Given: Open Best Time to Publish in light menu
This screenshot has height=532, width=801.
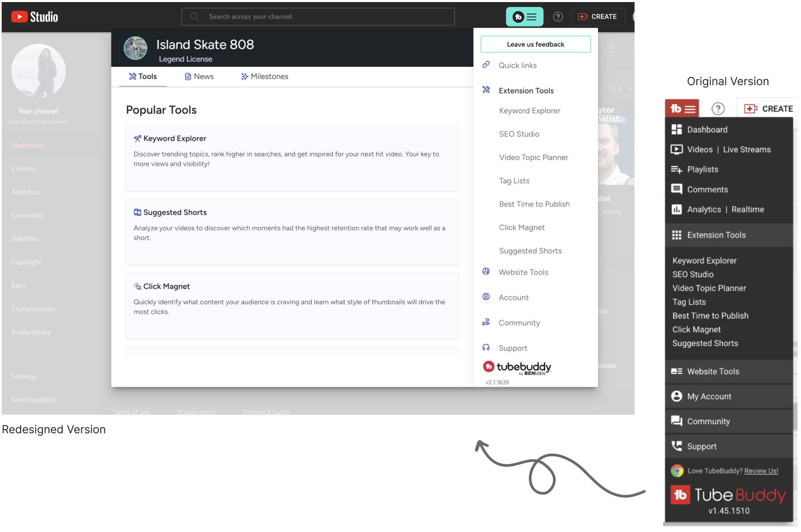Looking at the screenshot, I should (534, 204).
